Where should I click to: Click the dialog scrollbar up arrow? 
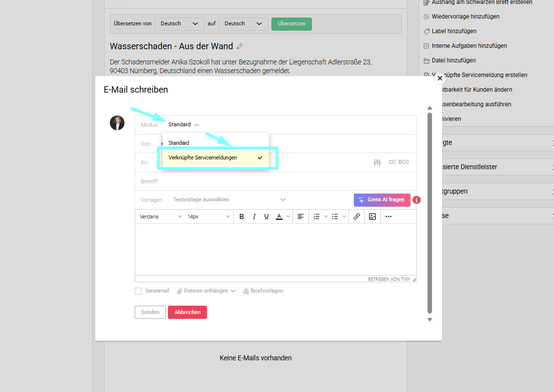[430, 108]
